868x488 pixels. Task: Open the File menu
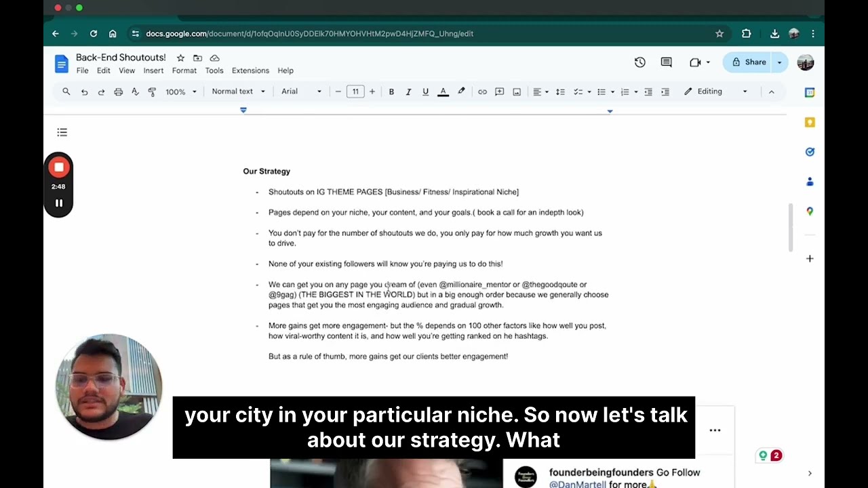click(82, 70)
